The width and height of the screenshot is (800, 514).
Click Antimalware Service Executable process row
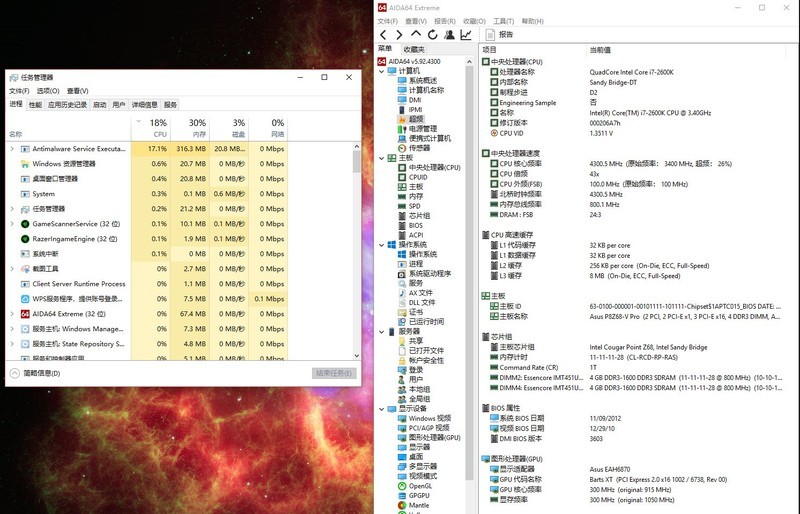tap(147, 149)
